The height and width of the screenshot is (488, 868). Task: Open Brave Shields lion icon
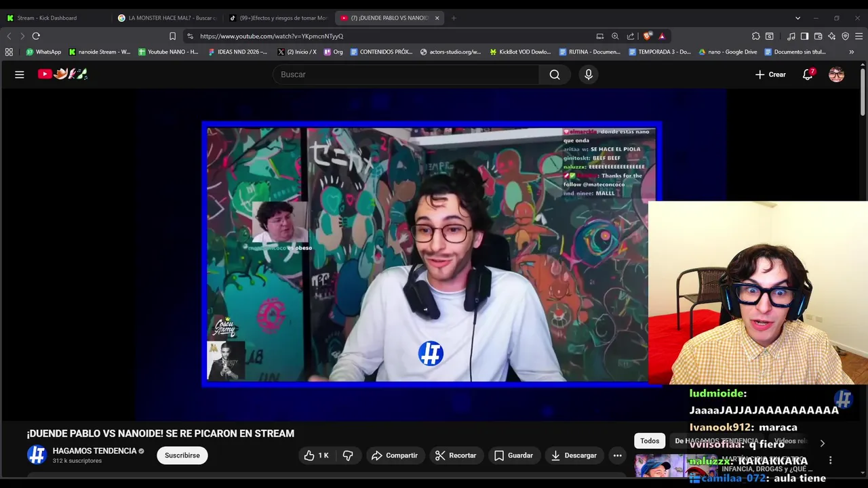pos(648,36)
